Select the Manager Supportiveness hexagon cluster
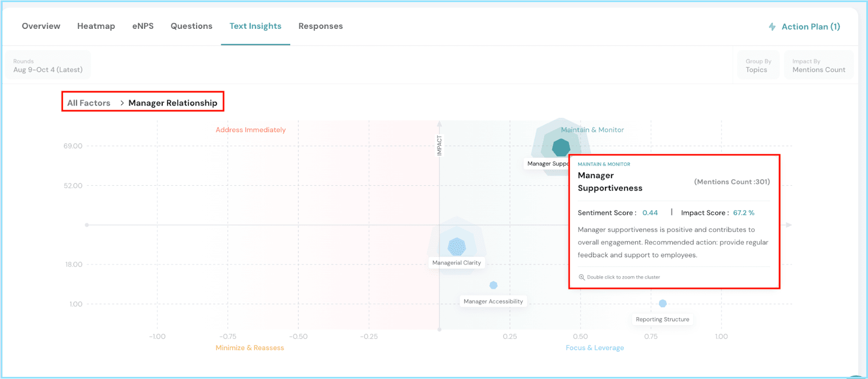Image resolution: width=868 pixels, height=379 pixels. click(x=560, y=147)
